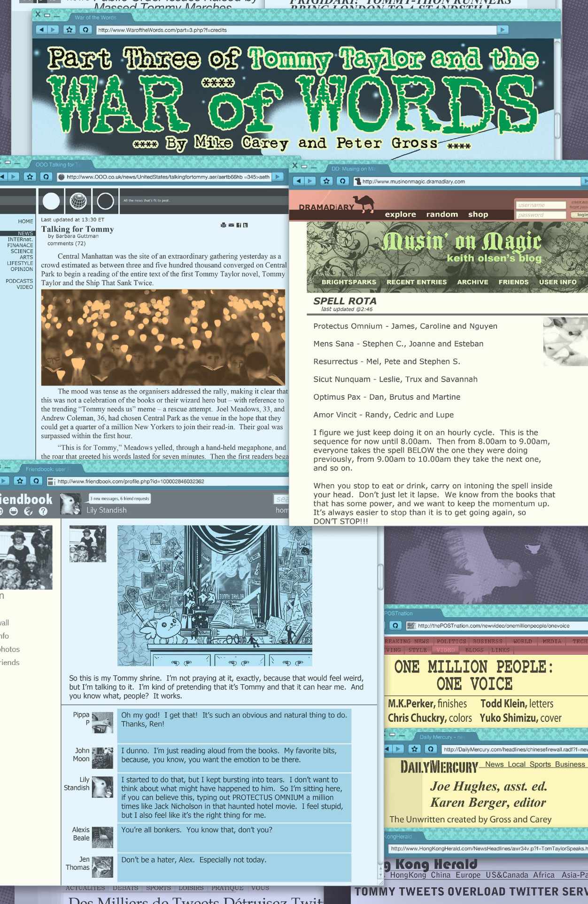Viewport: 588px width, 904px height.
Task: Select the War of the Words browser tab
Action: (x=95, y=18)
